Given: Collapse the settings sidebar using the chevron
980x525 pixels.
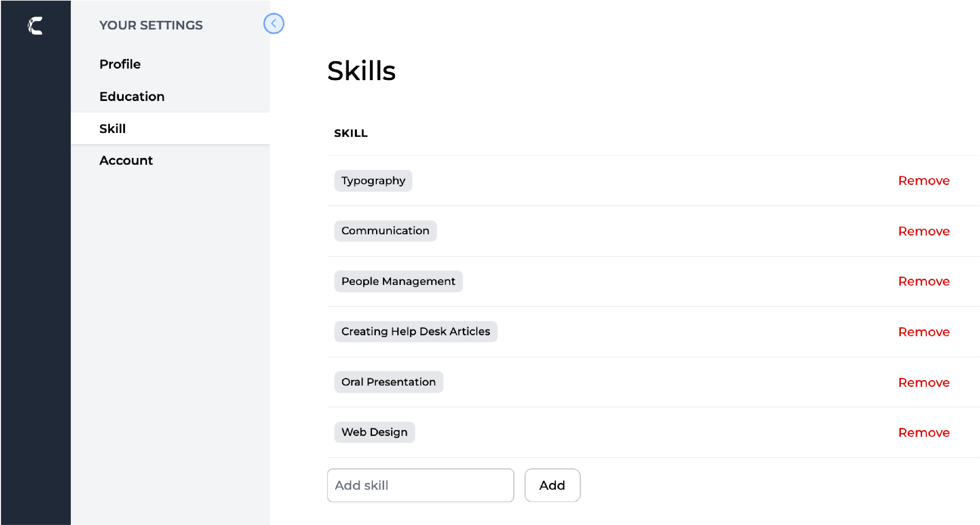Looking at the screenshot, I should click(x=274, y=24).
